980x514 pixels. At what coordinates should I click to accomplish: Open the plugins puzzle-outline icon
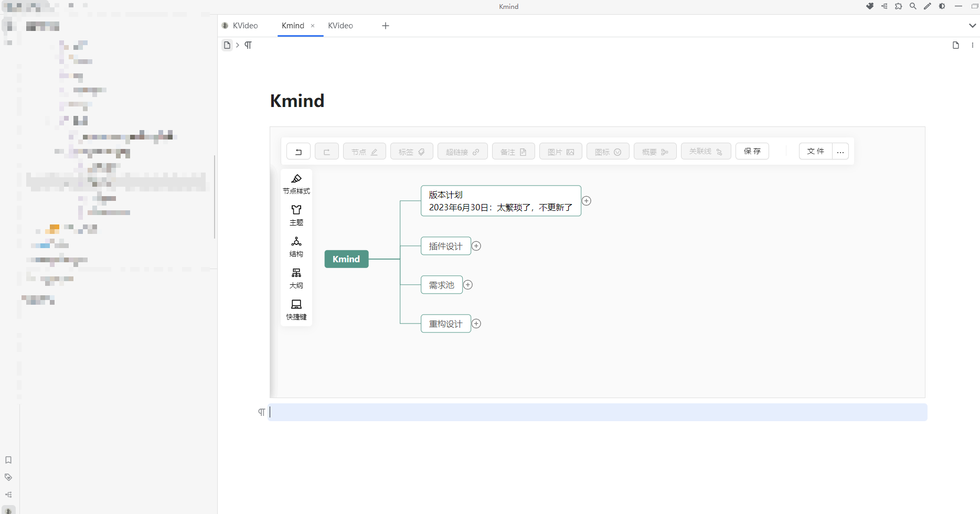(x=899, y=6)
